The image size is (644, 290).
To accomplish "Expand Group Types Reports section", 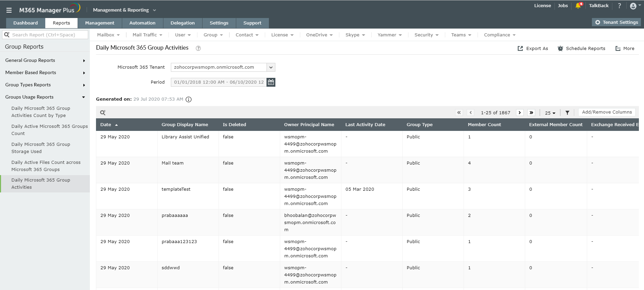I will 45,85.
